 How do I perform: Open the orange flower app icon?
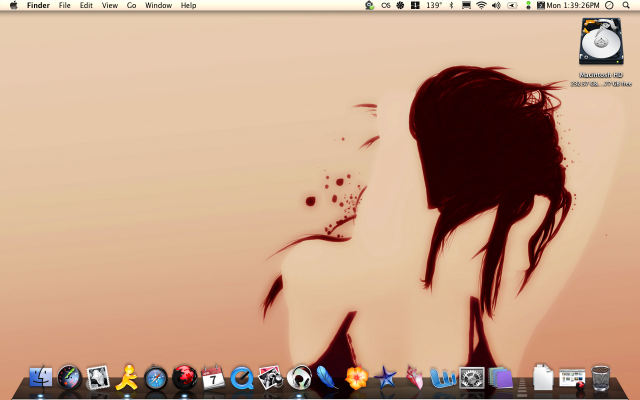click(x=357, y=377)
